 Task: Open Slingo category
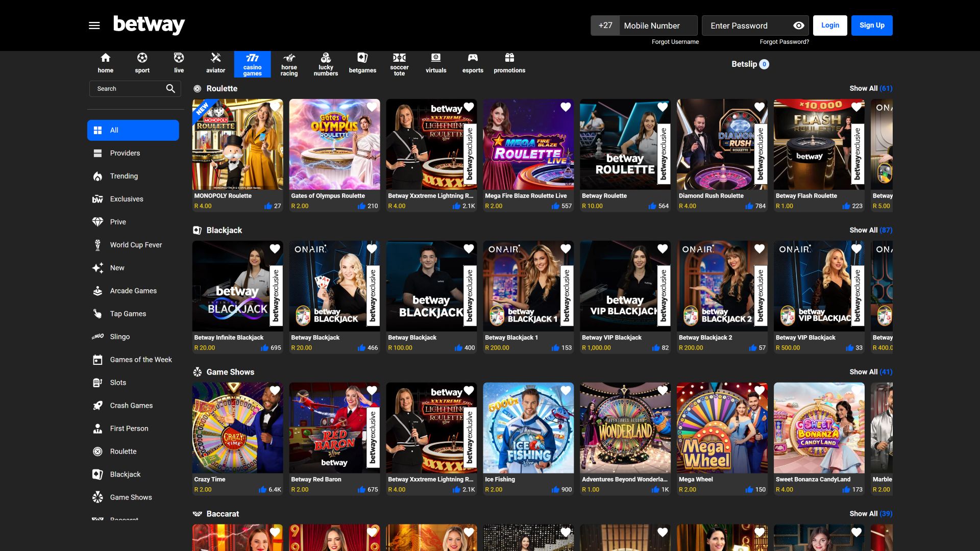(x=133, y=337)
